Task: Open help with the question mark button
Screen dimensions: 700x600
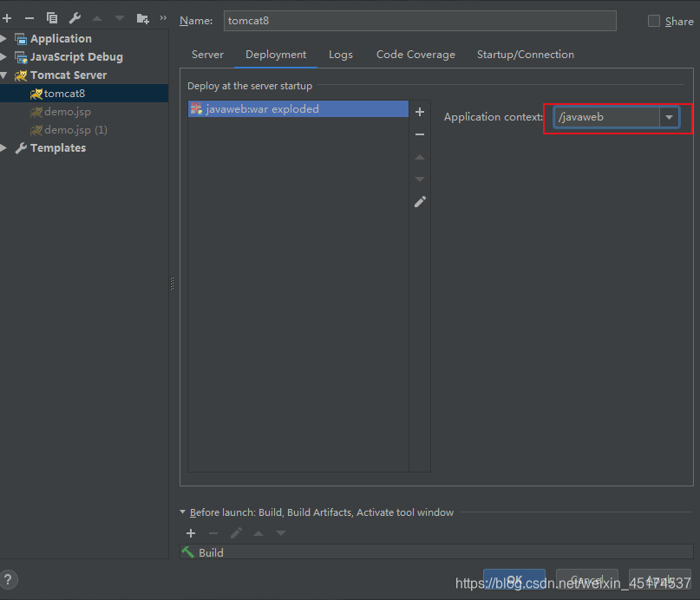Action: coord(8,580)
